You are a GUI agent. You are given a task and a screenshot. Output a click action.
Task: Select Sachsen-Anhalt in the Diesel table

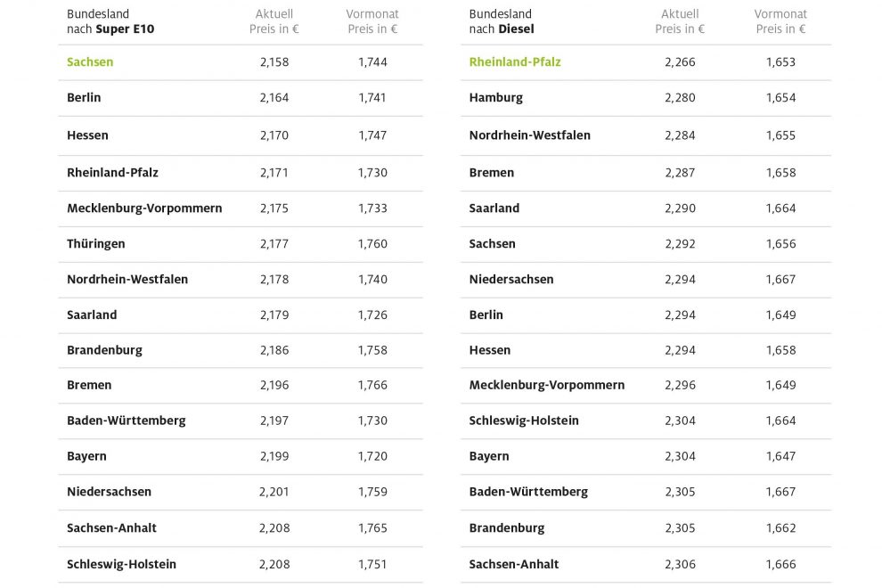coord(514,564)
